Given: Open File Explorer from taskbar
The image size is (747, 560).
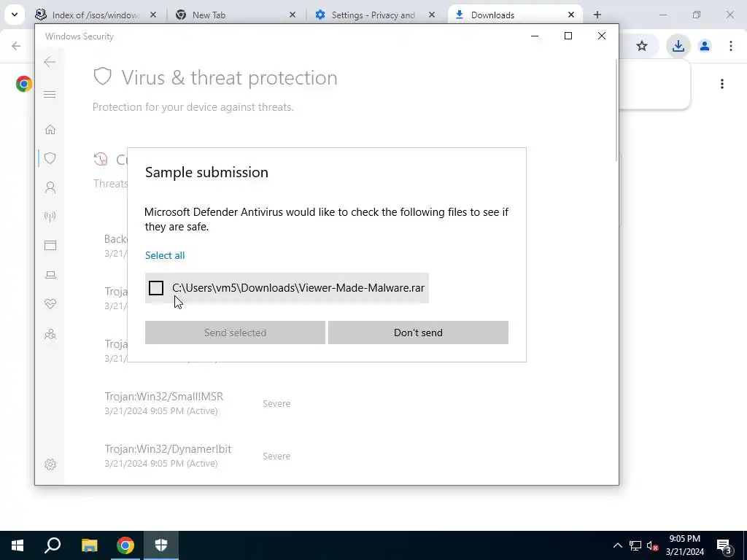Looking at the screenshot, I should pyautogui.click(x=89, y=545).
